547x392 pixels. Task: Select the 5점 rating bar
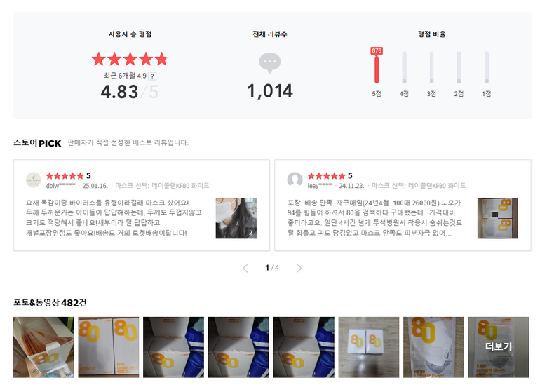[x=377, y=69]
